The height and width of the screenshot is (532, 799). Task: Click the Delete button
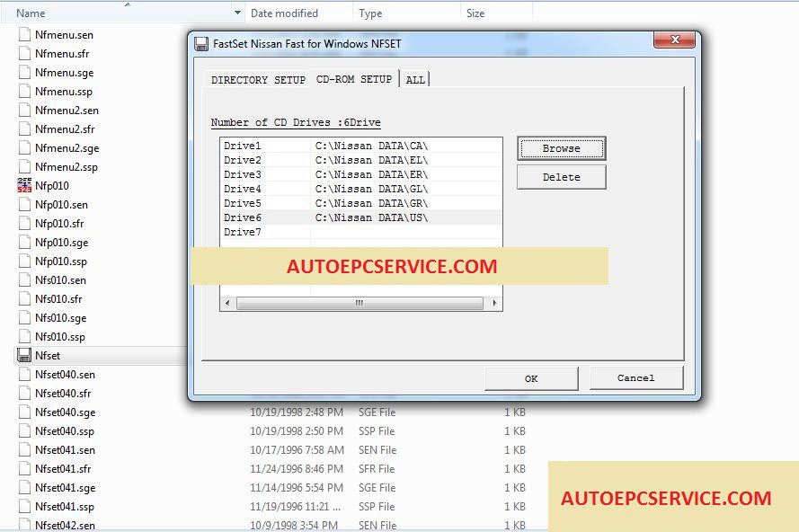click(561, 177)
